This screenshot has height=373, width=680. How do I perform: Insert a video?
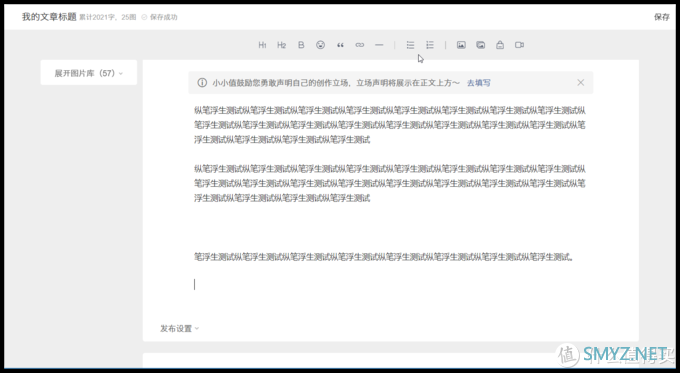click(520, 45)
